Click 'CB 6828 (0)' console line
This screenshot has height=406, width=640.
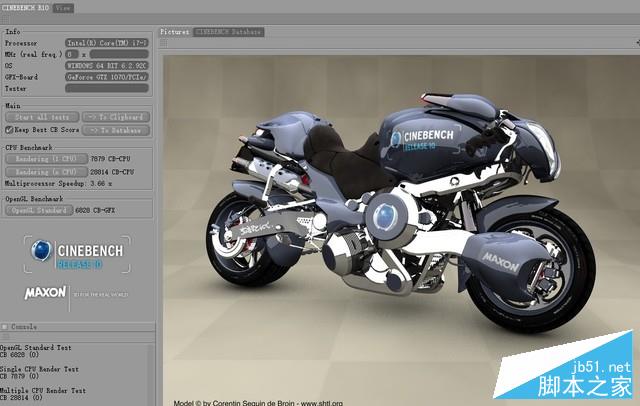(20, 355)
